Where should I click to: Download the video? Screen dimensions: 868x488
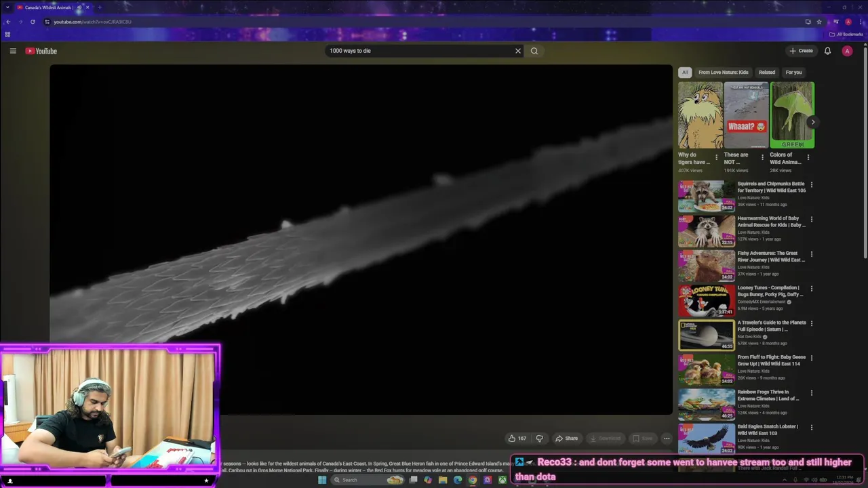(606, 439)
